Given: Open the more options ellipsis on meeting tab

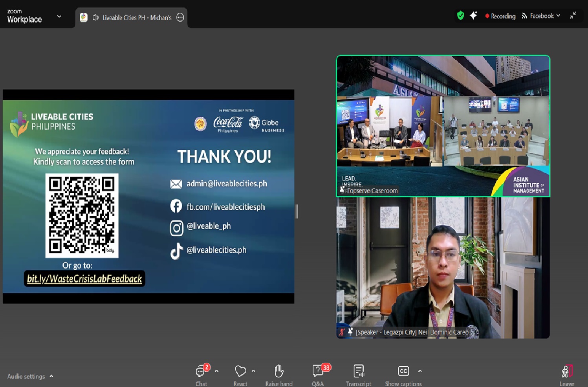Looking at the screenshot, I should (x=180, y=18).
